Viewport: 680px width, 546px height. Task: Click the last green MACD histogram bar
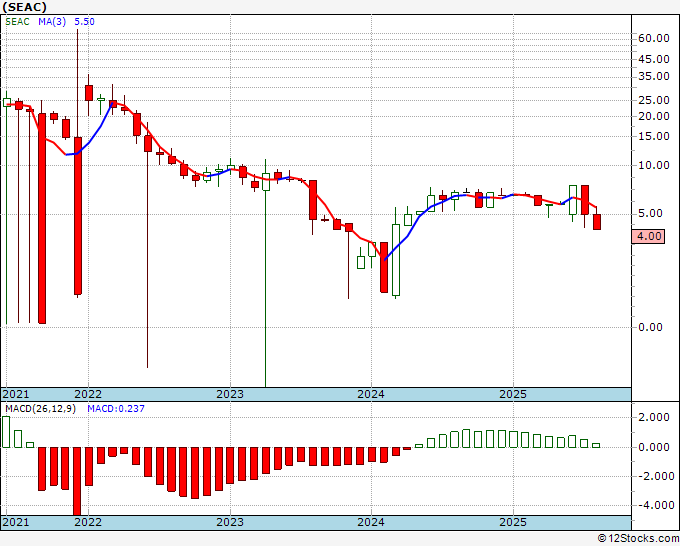point(596,445)
